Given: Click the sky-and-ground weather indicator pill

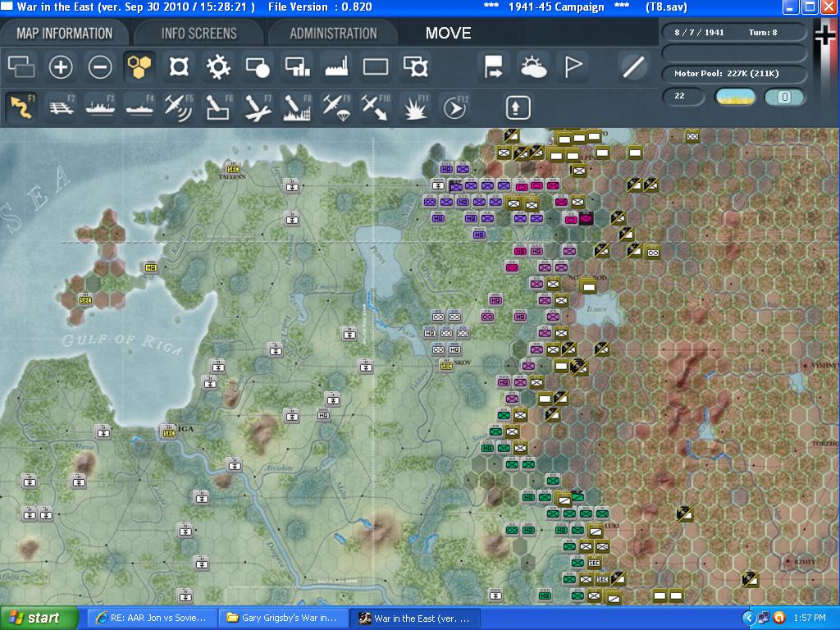Looking at the screenshot, I should pos(735,97).
